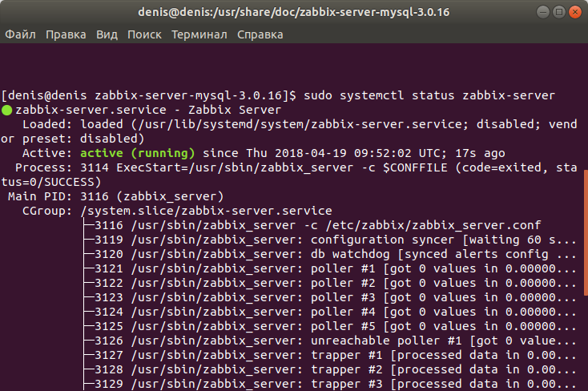Image resolution: width=588 pixels, height=391 pixels.
Task: Click the 3120 db watchdog line
Action: coord(335,254)
